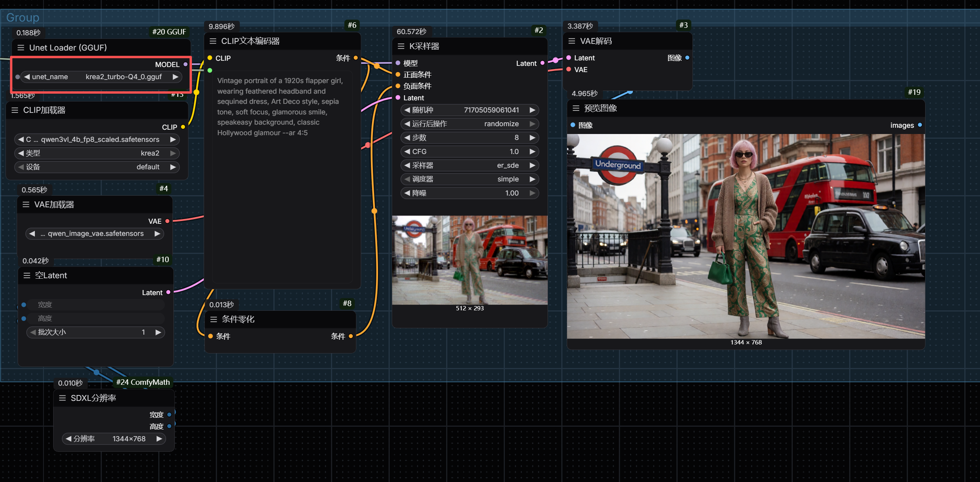The height and width of the screenshot is (482, 980).
Task: Click the images output port of 预览图像
Action: point(920,125)
